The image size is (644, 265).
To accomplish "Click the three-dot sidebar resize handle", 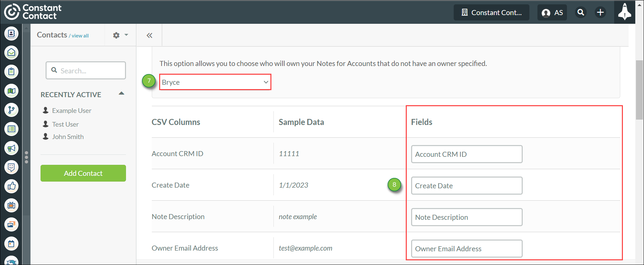I will (26, 157).
